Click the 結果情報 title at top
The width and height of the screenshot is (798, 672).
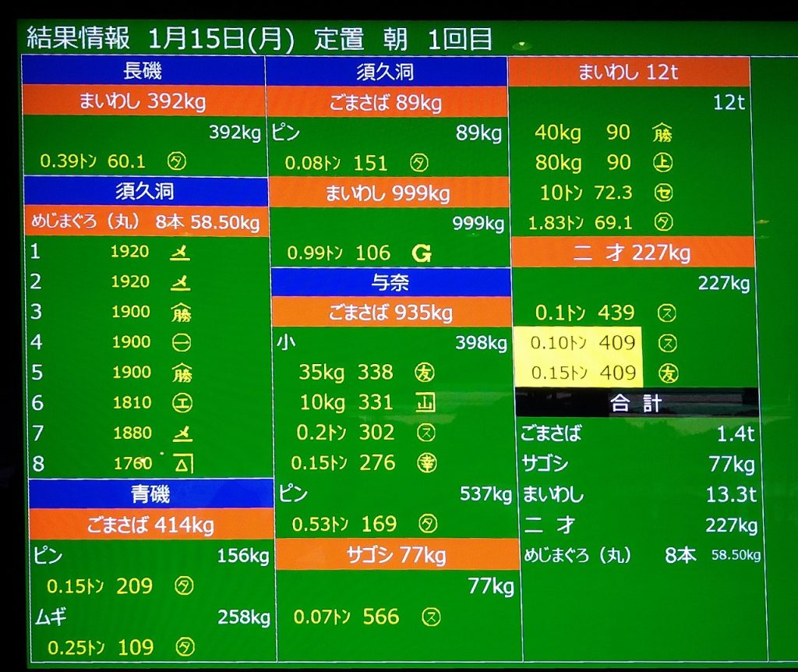72,39
